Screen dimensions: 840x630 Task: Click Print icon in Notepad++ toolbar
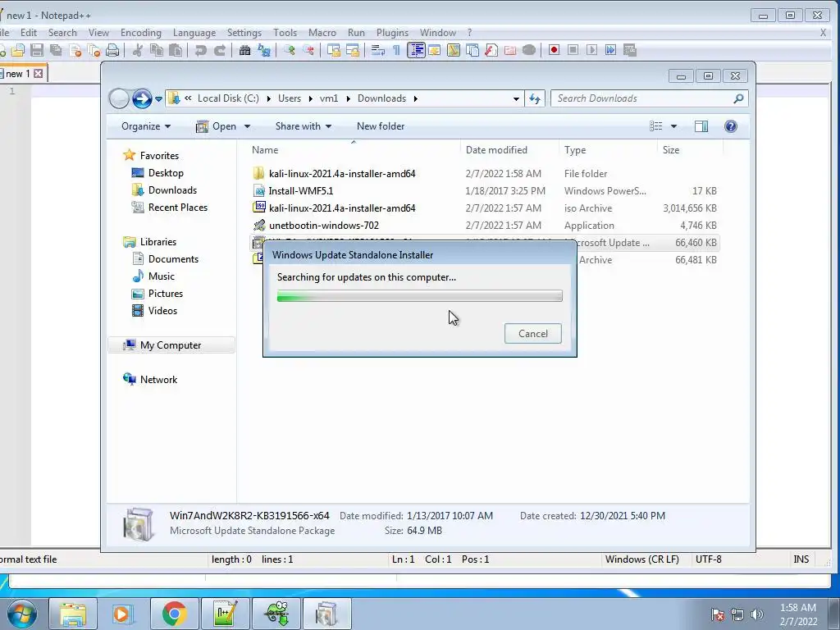tap(112, 50)
